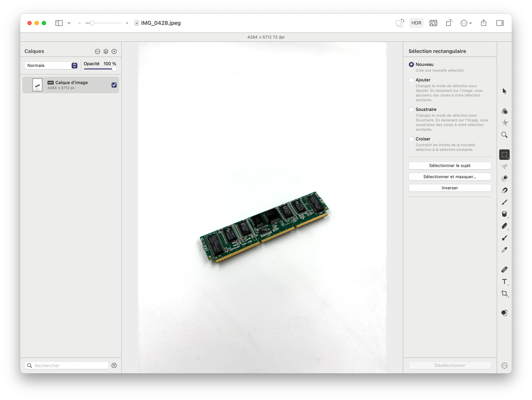Screen dimensions: 532x400
Task: Open the Normale blend mode dropdown
Action: click(x=51, y=65)
